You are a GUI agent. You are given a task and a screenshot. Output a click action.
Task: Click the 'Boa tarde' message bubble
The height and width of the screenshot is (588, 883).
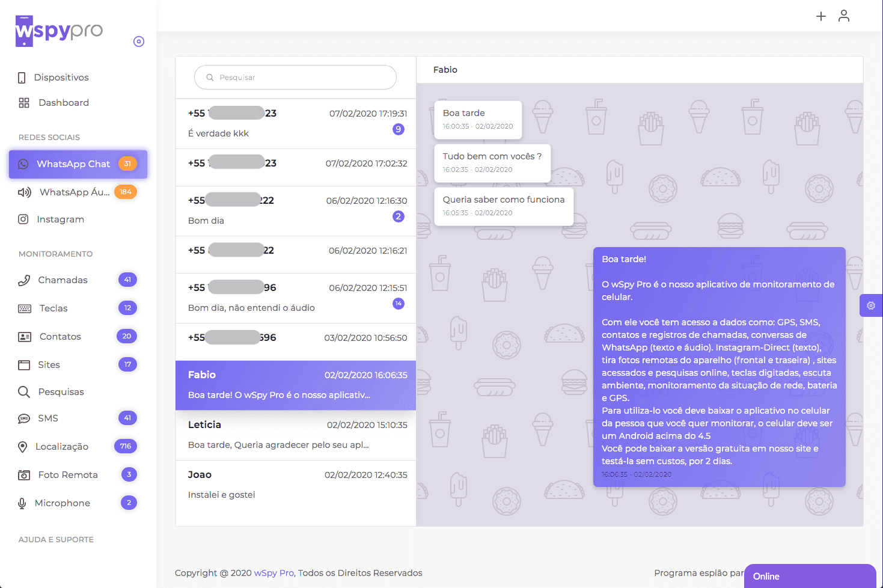478,120
